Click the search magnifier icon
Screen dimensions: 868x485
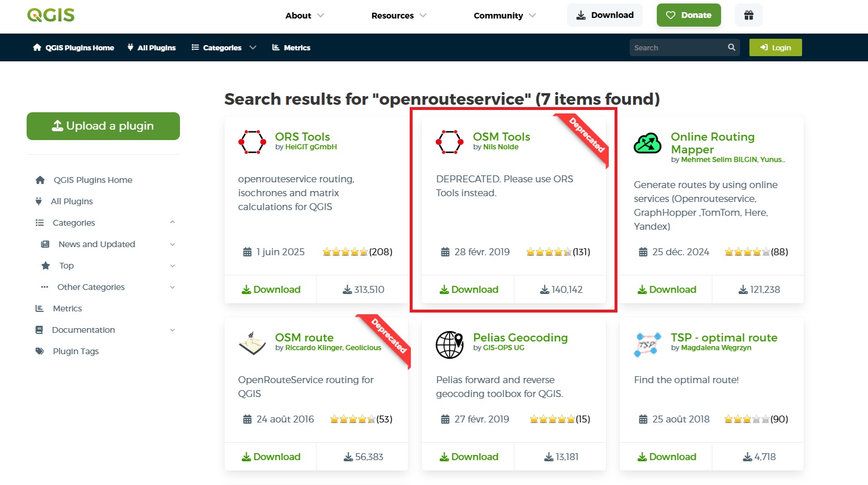point(731,47)
